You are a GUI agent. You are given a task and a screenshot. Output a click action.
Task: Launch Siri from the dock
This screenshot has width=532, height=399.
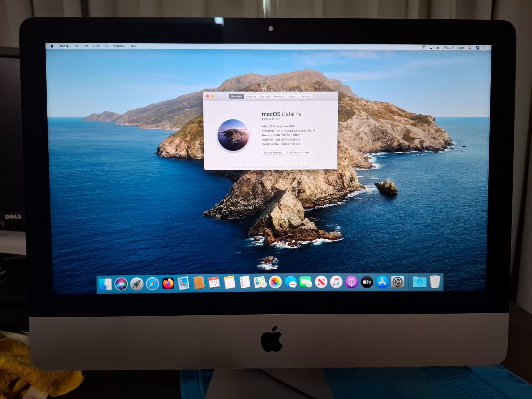[x=121, y=284]
